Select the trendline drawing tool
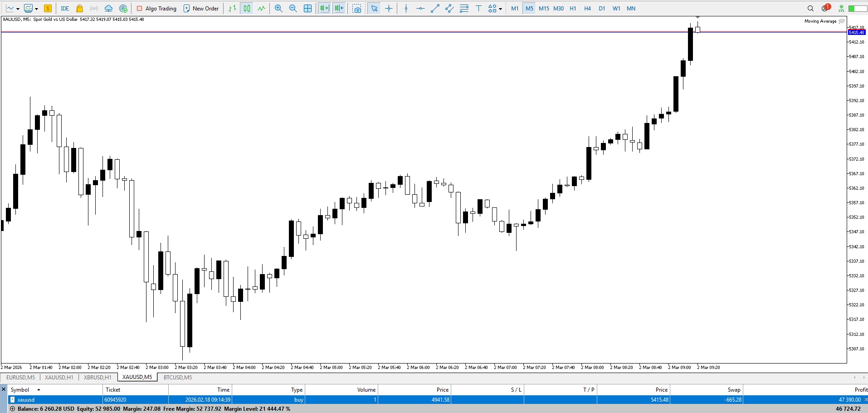Image resolution: width=868 pixels, height=413 pixels. 435,8
